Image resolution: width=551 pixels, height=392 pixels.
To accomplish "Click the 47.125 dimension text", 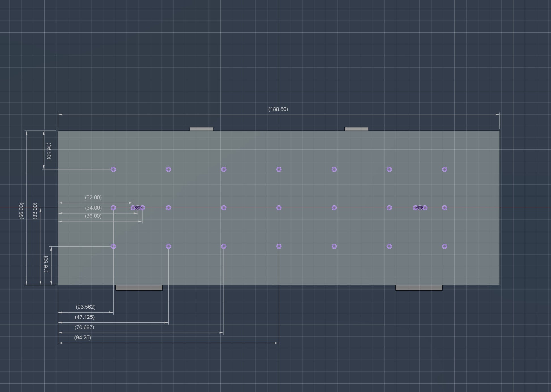I will [x=85, y=317].
